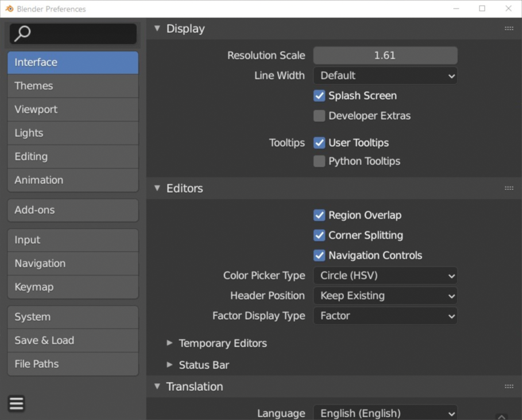This screenshot has height=420, width=522.
Task: Enable Python Tooltips
Action: pyautogui.click(x=319, y=161)
